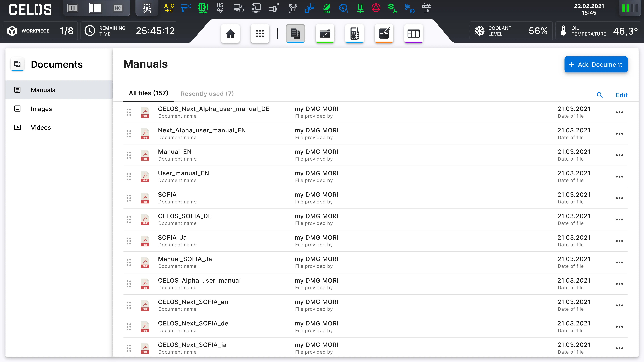The width and height of the screenshot is (644, 362).
Task: Select the ATC tool change status icon
Action: point(169,8)
